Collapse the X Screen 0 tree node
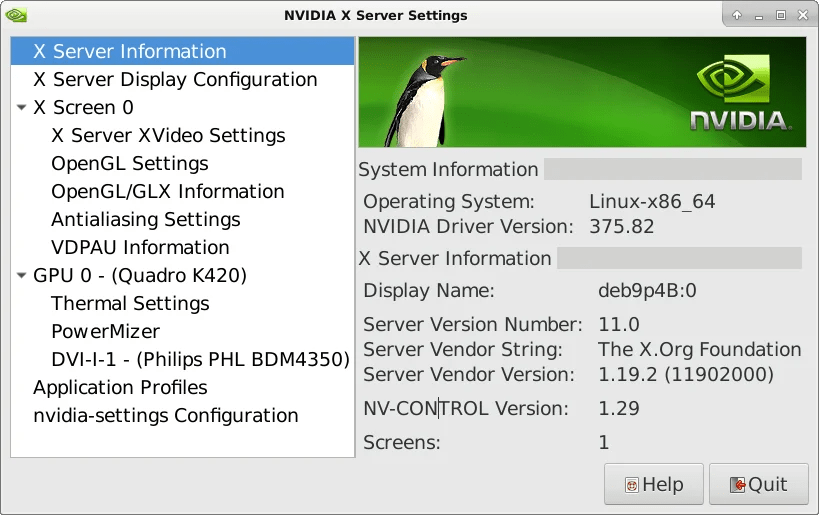Image resolution: width=819 pixels, height=515 pixels. point(22,108)
